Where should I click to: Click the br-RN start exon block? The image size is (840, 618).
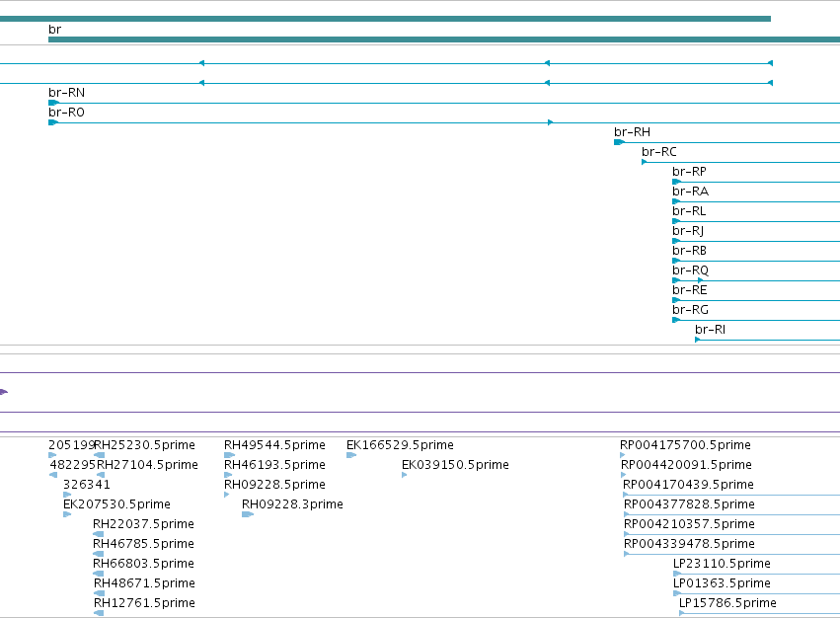coord(53,103)
